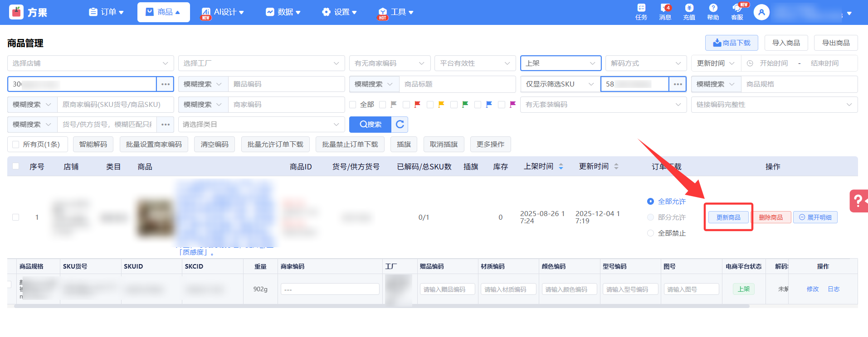Open 客服 customer service chat
This screenshot has height=337, width=868.
tap(737, 12)
